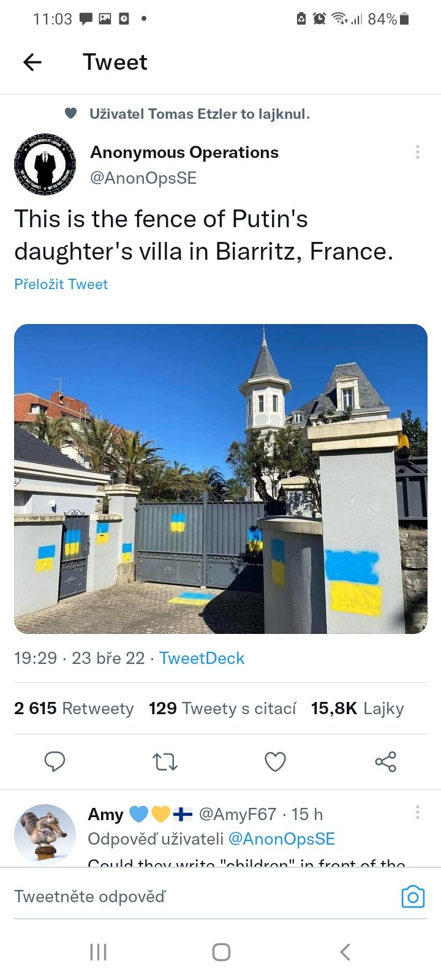Tap Přeložit Tweet link
Image resolution: width=441 pixels, height=980 pixels.
tap(61, 284)
